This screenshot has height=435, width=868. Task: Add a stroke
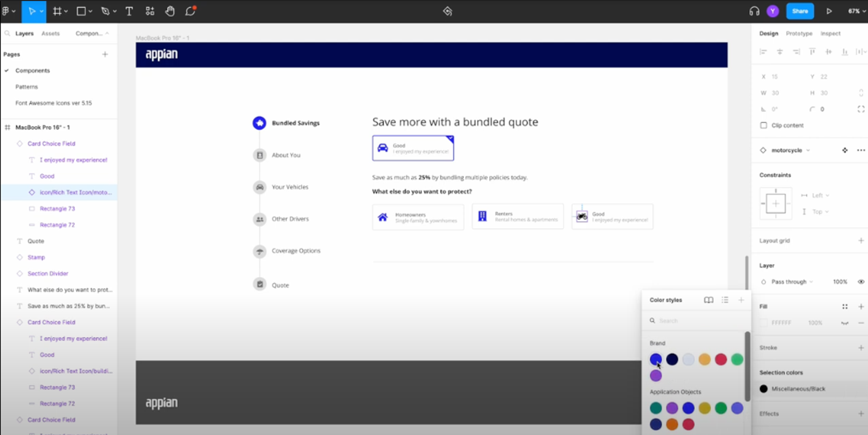click(861, 347)
